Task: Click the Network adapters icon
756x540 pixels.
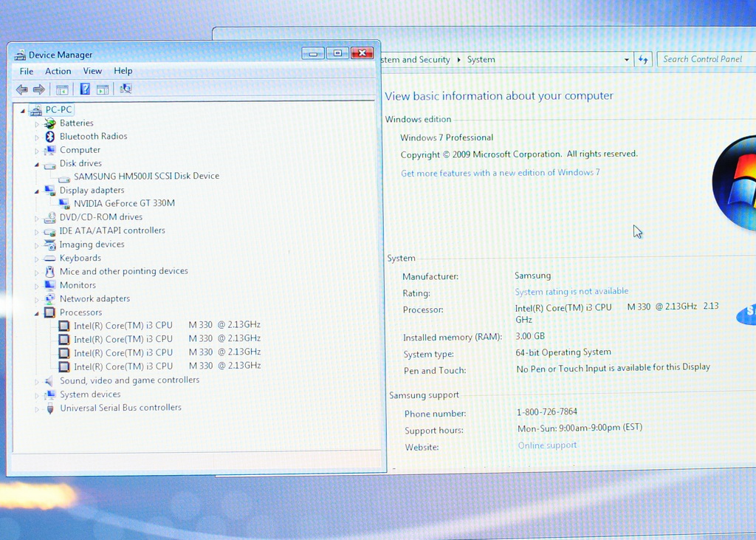Action: 49,298
